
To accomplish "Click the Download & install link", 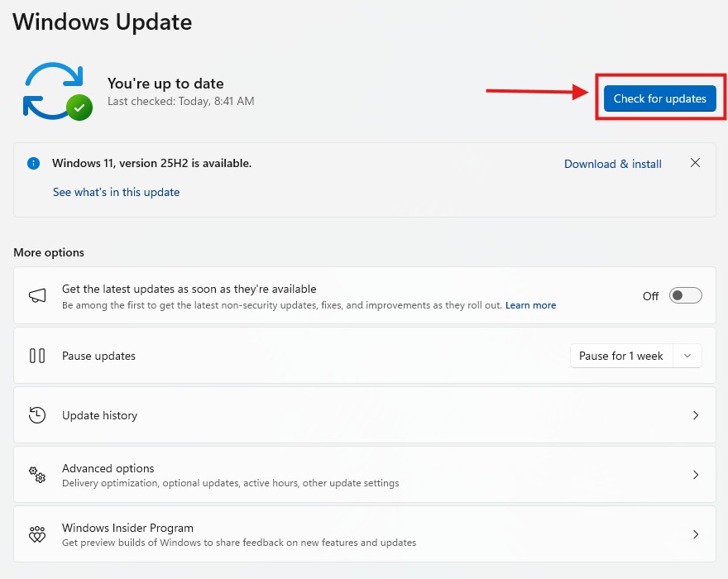I will coord(612,164).
